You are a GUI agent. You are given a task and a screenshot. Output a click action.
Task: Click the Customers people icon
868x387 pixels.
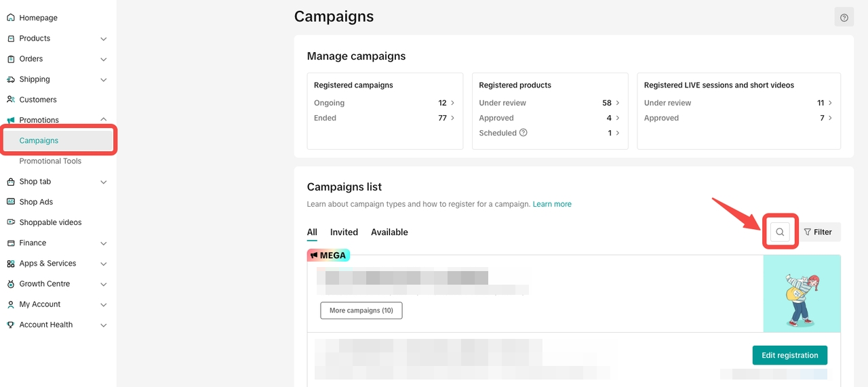pos(11,100)
